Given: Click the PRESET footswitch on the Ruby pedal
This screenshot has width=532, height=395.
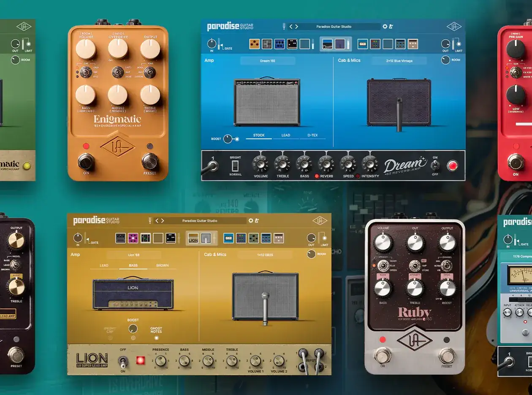Looking at the screenshot, I should coord(447,355).
